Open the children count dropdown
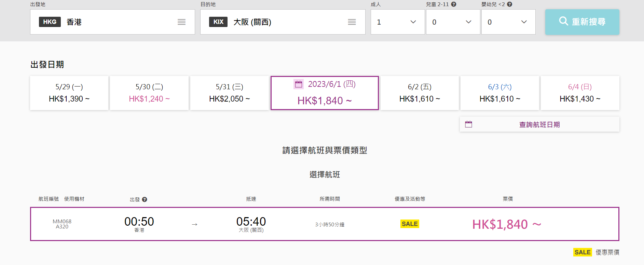Screen dimensions: 644x265 point(453,22)
